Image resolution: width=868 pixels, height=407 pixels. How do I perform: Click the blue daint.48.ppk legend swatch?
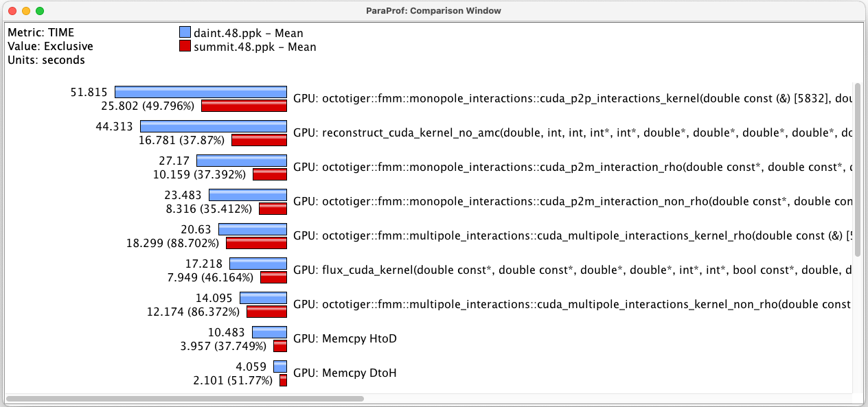point(185,32)
